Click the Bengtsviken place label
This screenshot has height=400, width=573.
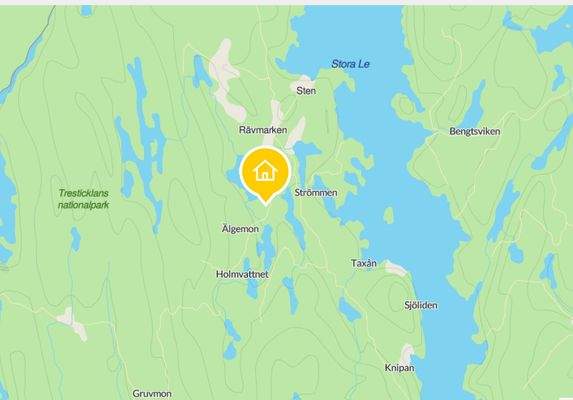point(475,132)
